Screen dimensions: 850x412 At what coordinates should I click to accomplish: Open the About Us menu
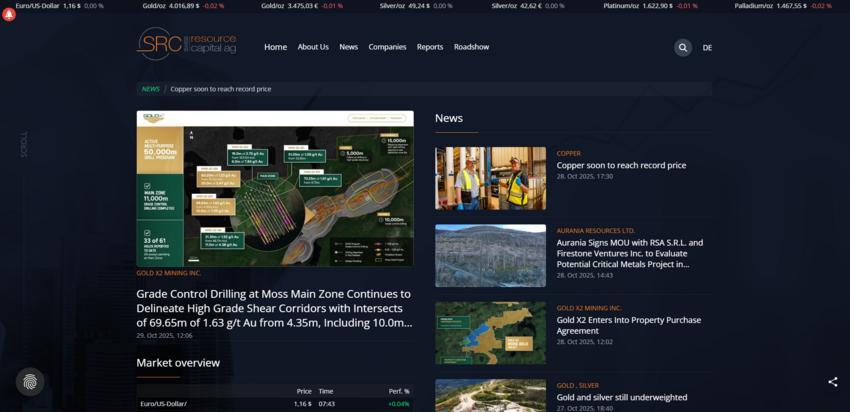313,47
